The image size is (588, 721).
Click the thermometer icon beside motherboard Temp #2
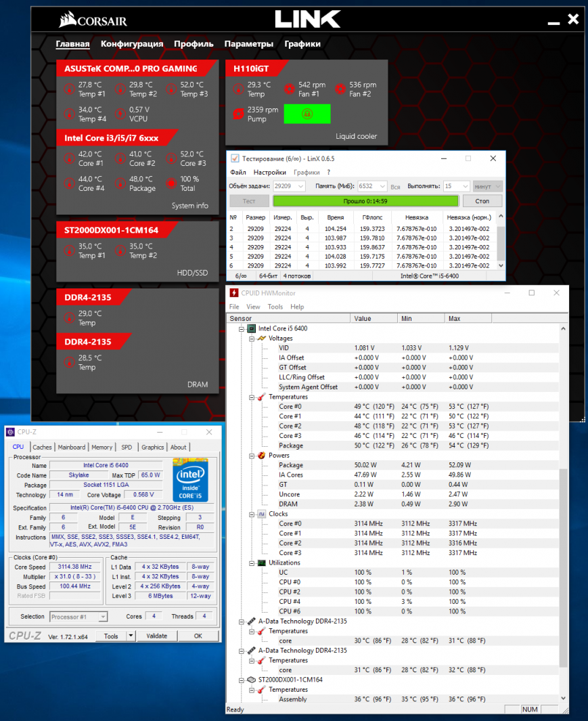pos(120,89)
